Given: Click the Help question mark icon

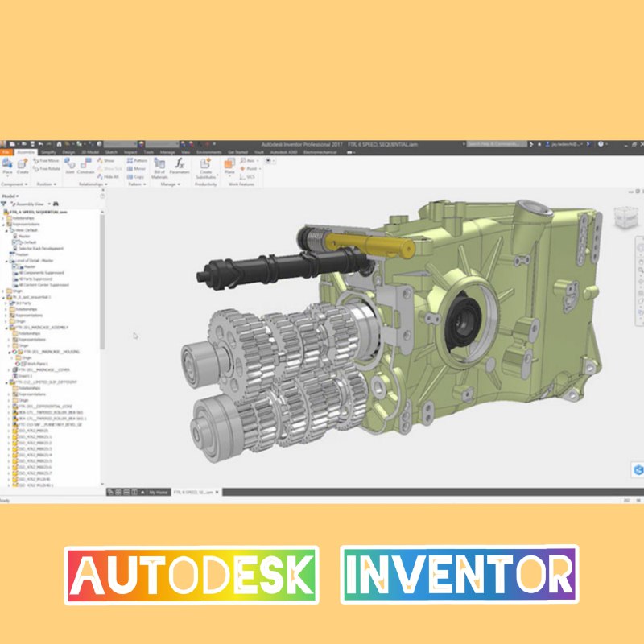Looking at the screenshot, I should point(601,144).
